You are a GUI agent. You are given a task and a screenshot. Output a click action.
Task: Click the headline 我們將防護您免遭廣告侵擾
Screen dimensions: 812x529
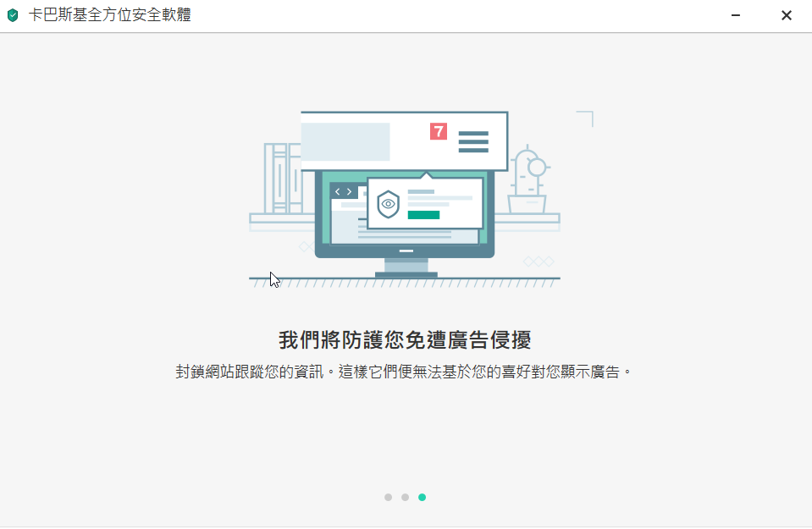(x=405, y=340)
